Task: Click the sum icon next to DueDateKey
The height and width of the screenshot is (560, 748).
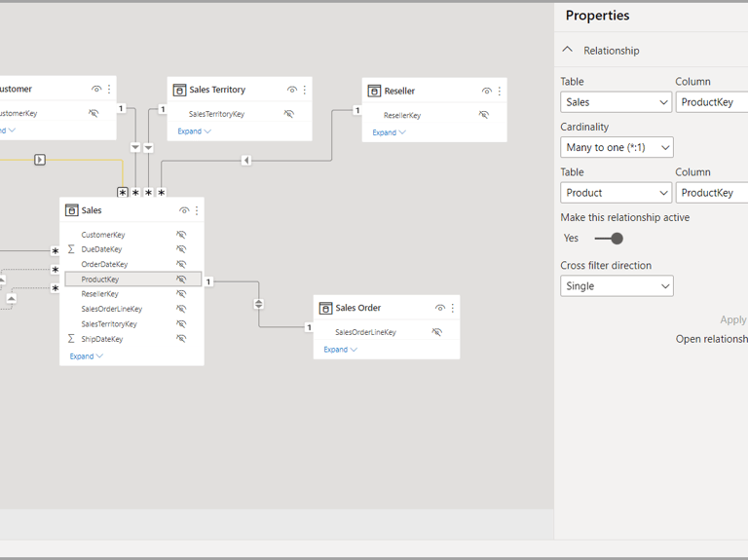Action: pos(71,249)
